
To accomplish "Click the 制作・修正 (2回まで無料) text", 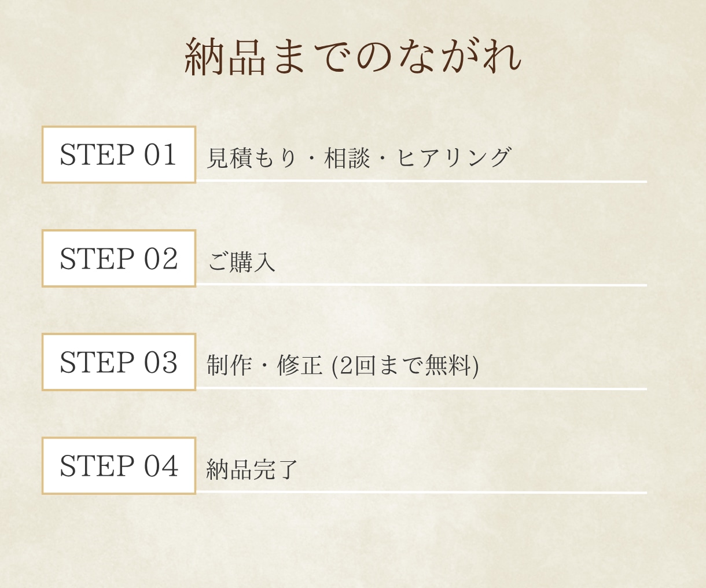I will [343, 365].
